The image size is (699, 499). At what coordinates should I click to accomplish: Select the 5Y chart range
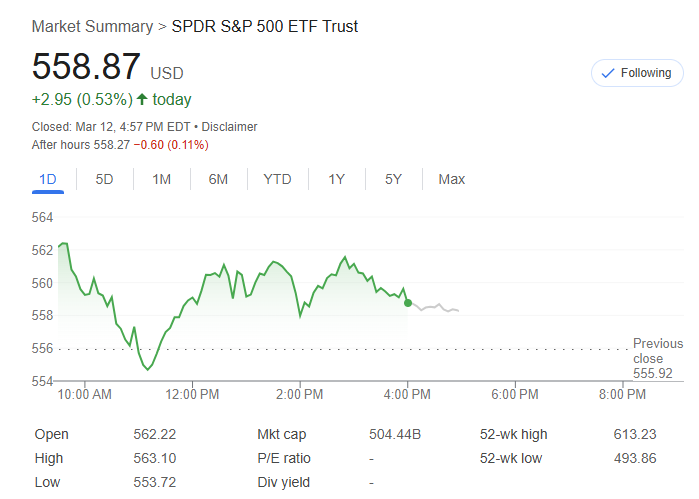click(x=393, y=180)
